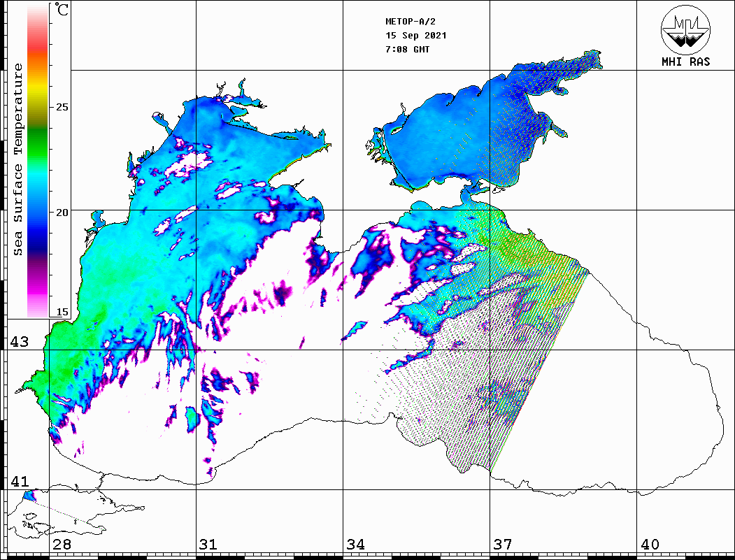Screen dimensions: 735x560
Task: Click latitude label '43'
Action: click(19, 342)
